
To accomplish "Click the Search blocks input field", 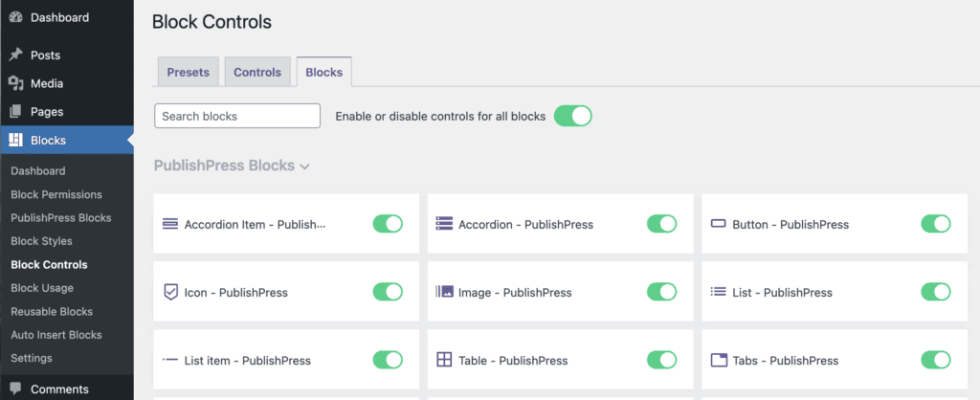I will point(237,116).
